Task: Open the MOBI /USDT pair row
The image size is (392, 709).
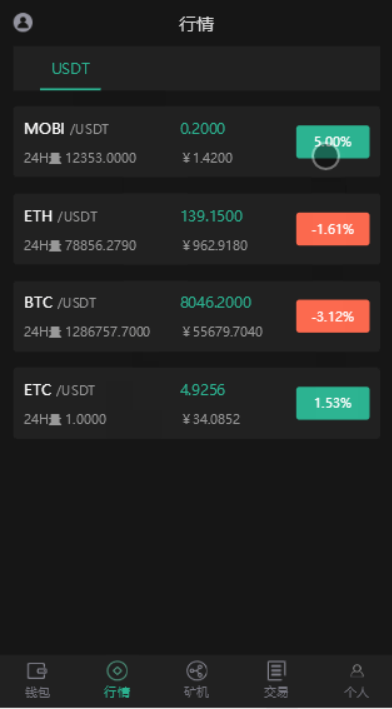Action: [197, 142]
